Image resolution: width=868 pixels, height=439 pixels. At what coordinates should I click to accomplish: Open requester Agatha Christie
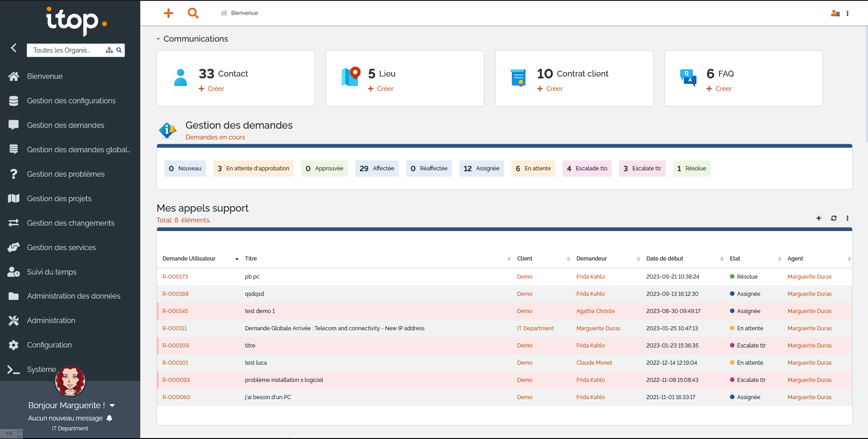(596, 311)
